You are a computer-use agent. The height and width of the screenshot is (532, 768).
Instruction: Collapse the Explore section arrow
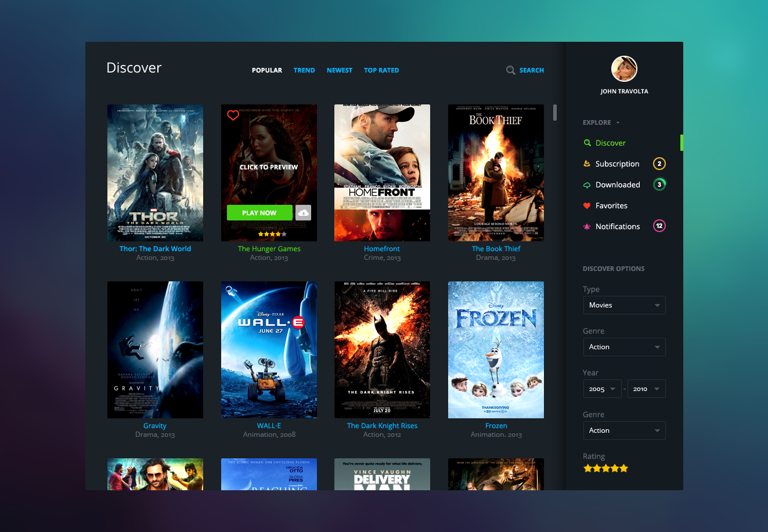coord(618,123)
